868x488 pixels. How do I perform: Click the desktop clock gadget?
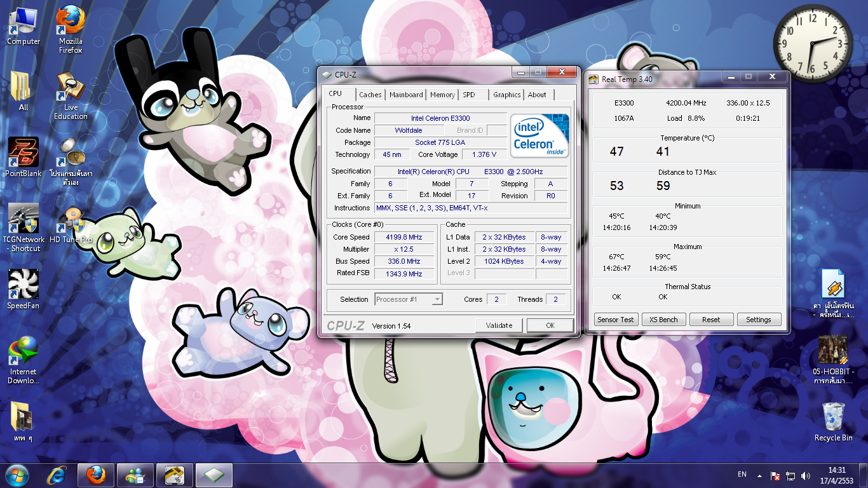click(x=813, y=43)
